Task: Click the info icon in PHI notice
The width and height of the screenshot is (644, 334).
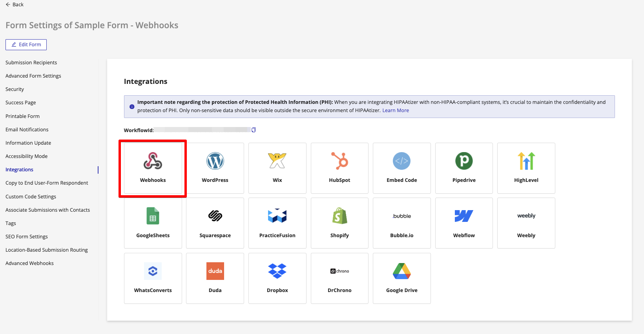Action: click(132, 107)
